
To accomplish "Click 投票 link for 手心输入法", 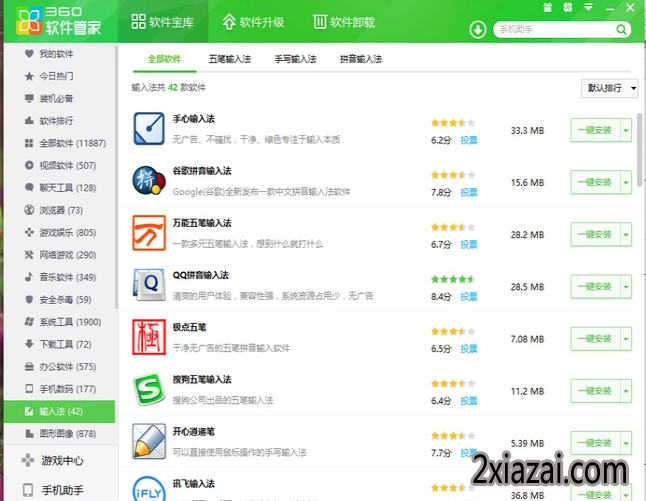I will click(469, 140).
